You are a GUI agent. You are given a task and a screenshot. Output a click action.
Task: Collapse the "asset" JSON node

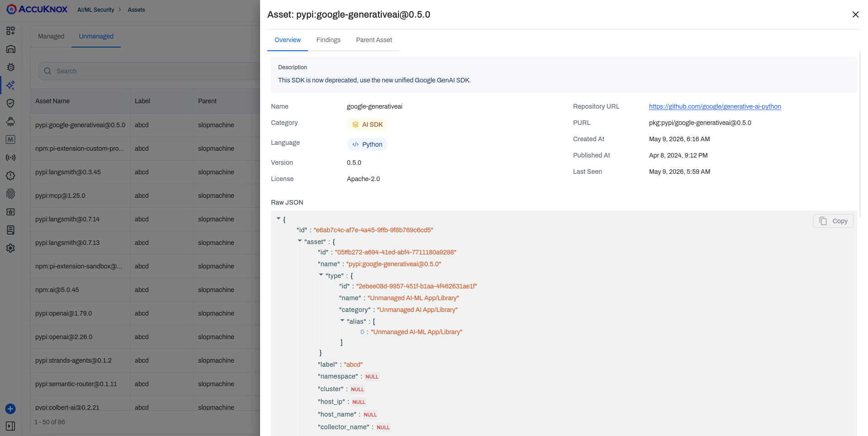point(299,241)
